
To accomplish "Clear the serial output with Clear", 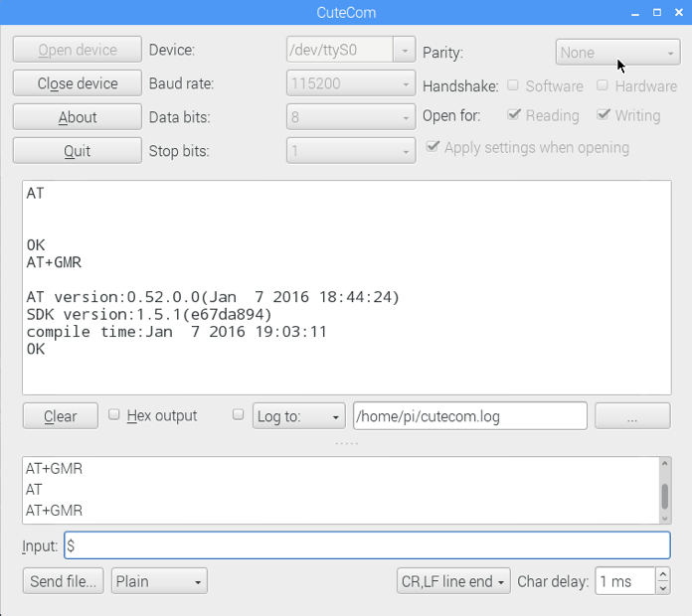I will 61,416.
